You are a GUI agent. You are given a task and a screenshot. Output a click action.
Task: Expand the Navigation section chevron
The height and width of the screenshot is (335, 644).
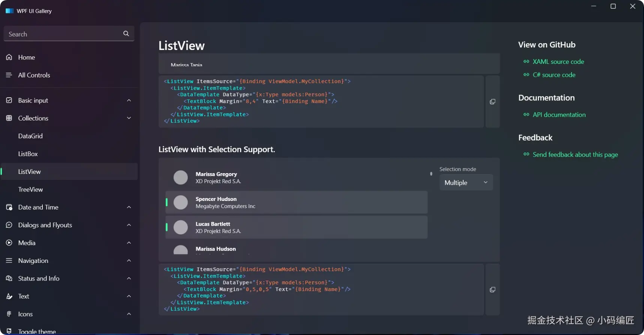(x=129, y=260)
